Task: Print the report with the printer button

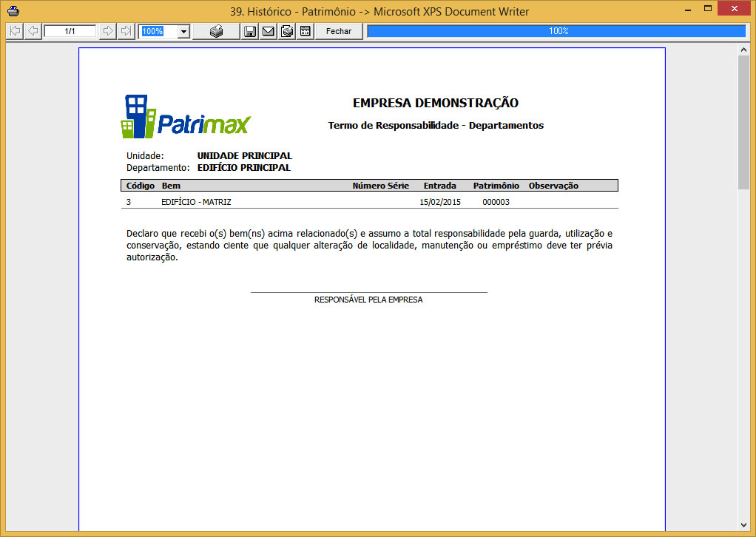Action: tap(217, 31)
